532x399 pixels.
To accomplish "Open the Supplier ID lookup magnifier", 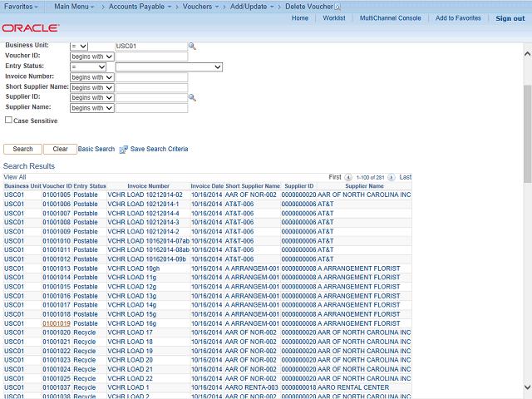I will (x=192, y=98).
